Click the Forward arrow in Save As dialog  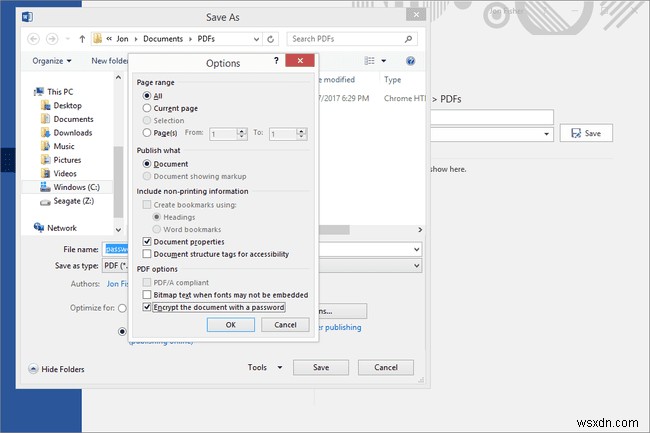point(52,39)
